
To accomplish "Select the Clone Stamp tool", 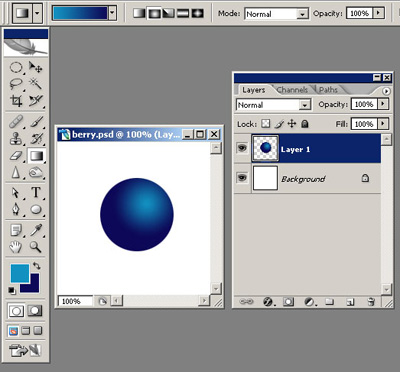I will point(16,138).
